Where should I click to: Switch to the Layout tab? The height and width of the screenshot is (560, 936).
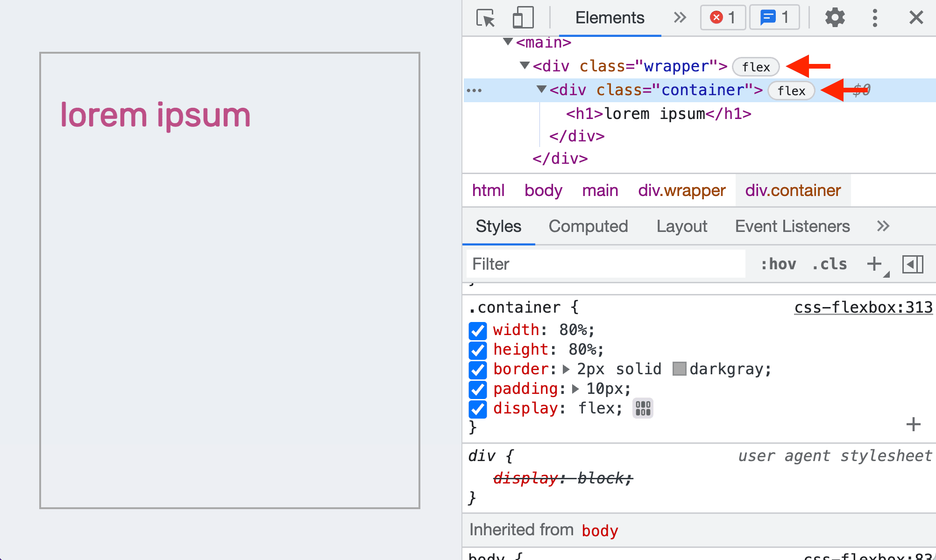682,225
